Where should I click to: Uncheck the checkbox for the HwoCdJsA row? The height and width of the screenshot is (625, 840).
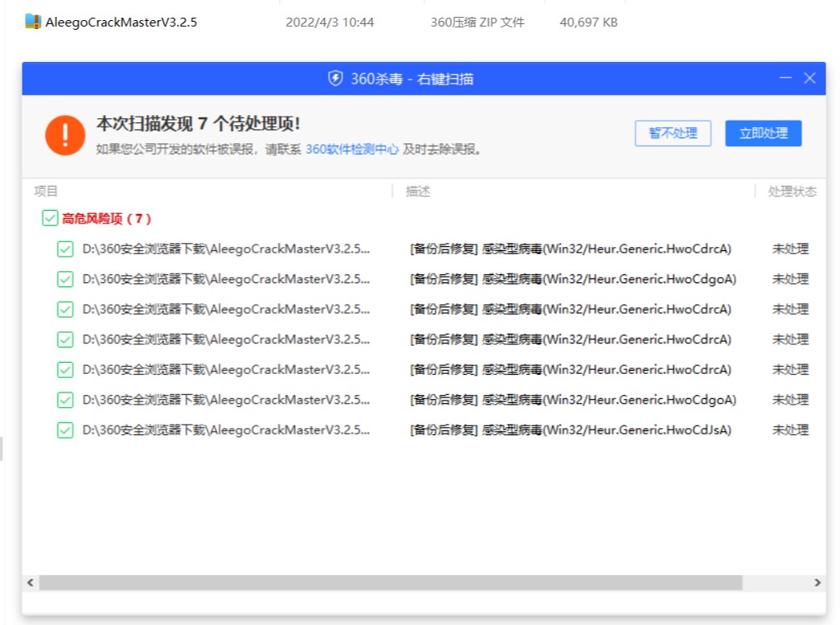[65, 430]
